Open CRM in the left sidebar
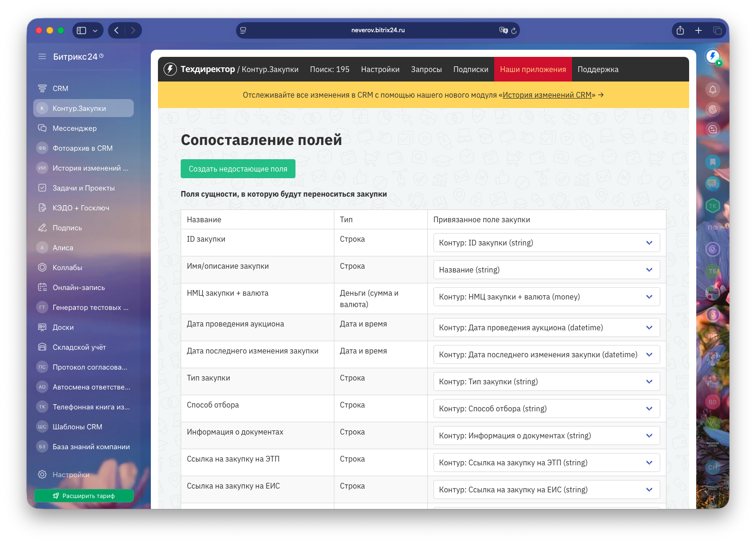Screen dimensions: 756x544 [x=83, y=89]
